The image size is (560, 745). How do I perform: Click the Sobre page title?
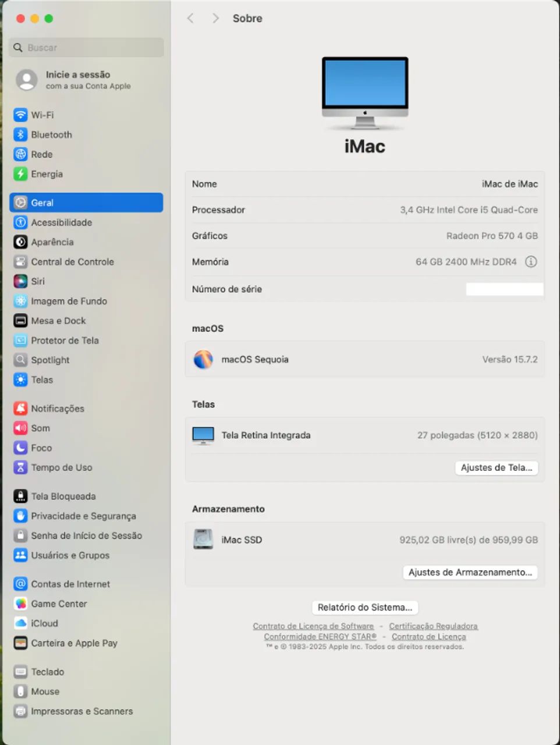[x=247, y=19]
